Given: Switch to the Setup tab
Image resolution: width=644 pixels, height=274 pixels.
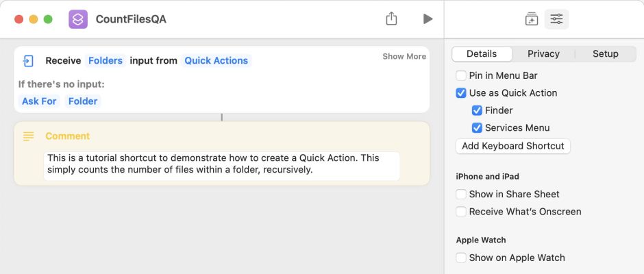Looking at the screenshot, I should click(x=605, y=54).
